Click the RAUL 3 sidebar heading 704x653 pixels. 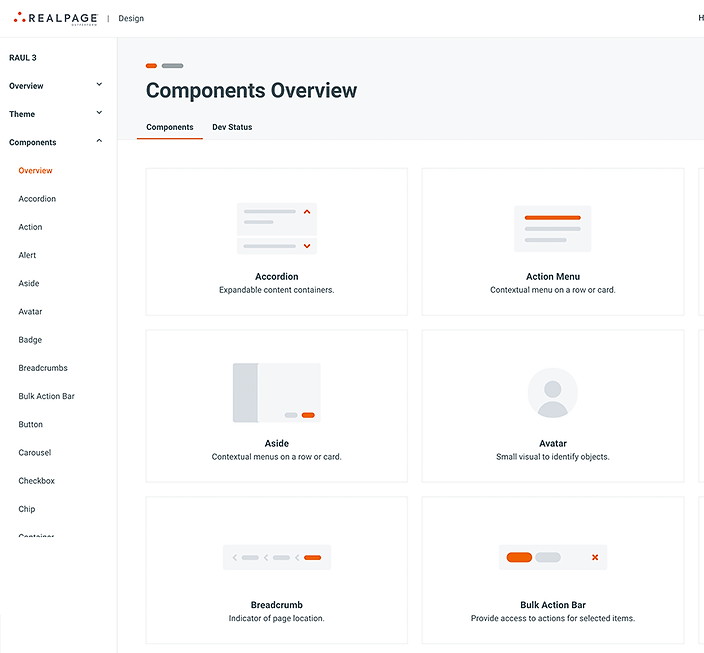tap(23, 58)
